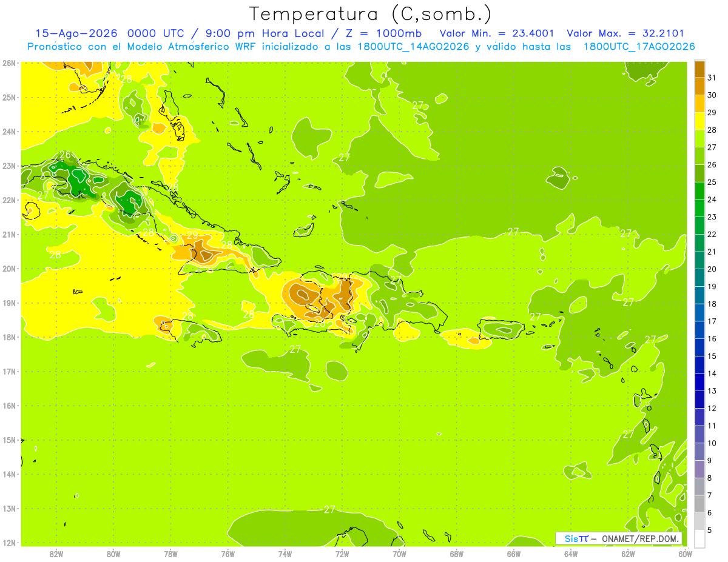Select "Valor Max. = 32.2101" text
728x562 pixels.
click(x=625, y=33)
